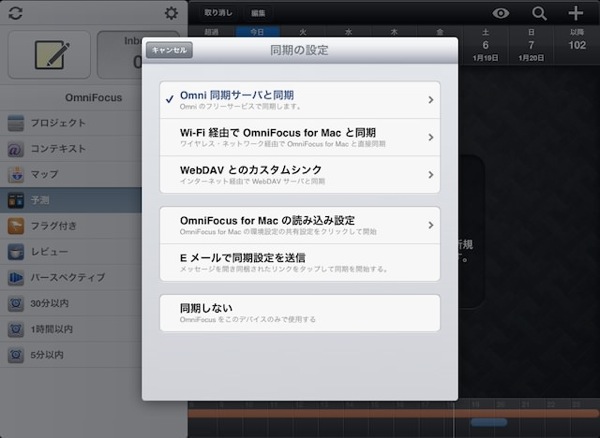Click the 30分以内 clock icon
Image resolution: width=600 pixels, height=438 pixels.
click(x=16, y=303)
